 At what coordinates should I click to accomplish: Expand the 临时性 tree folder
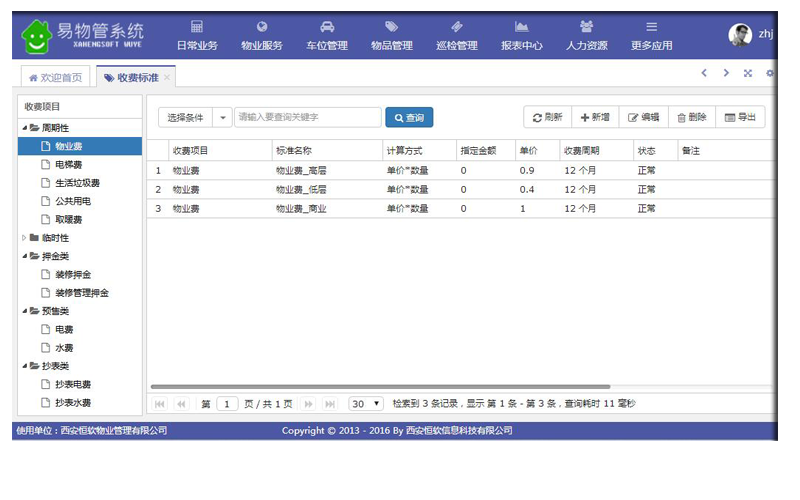click(x=24, y=238)
